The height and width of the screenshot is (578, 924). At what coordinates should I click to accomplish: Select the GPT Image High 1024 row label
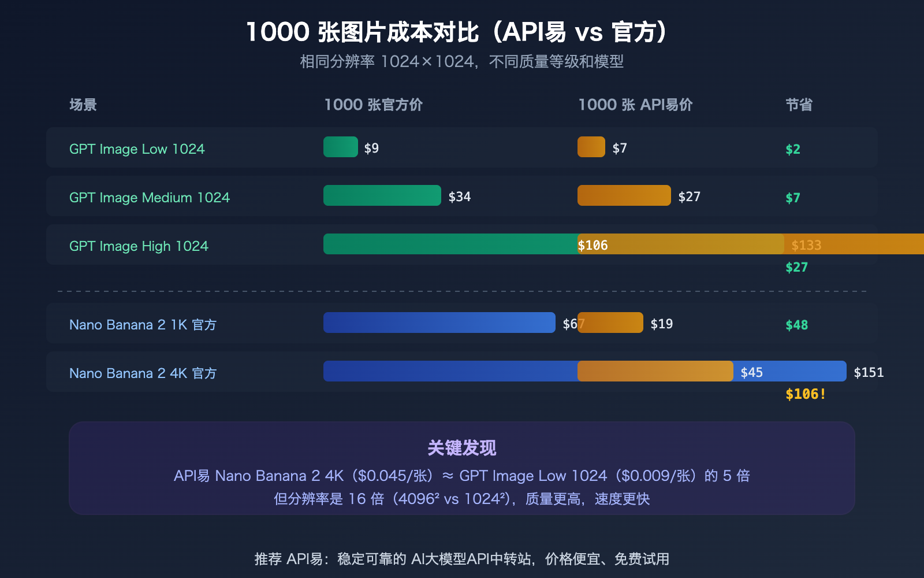tap(139, 246)
